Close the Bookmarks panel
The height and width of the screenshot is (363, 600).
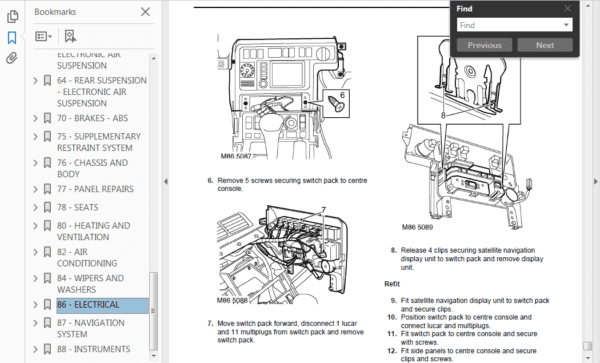pos(145,12)
